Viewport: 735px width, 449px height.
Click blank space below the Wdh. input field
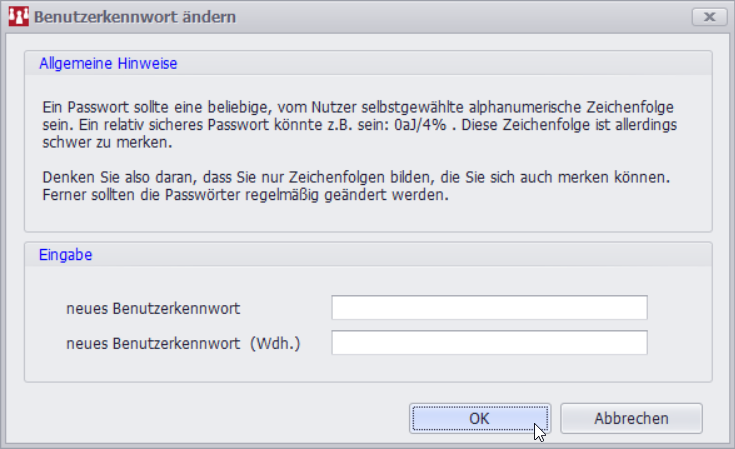(x=489, y=368)
